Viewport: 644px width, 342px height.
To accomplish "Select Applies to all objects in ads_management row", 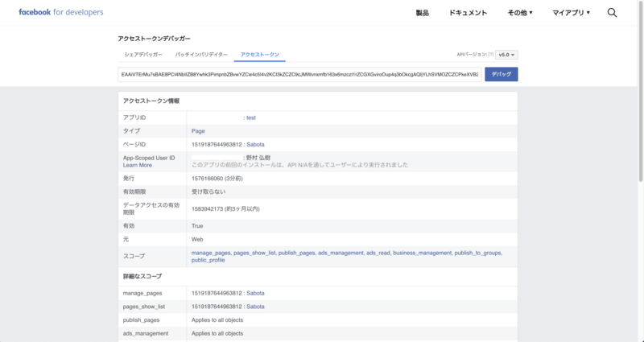I will pos(217,333).
